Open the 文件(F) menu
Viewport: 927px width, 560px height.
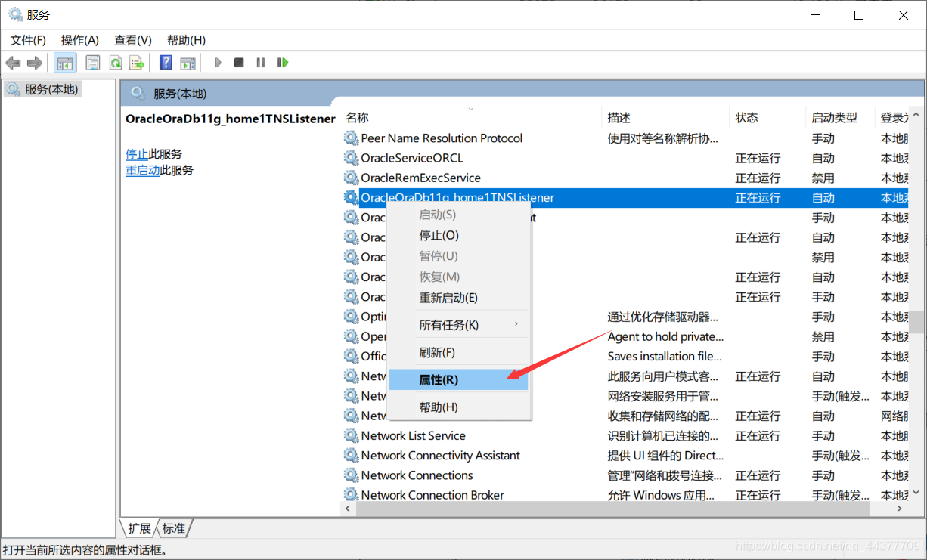point(28,40)
